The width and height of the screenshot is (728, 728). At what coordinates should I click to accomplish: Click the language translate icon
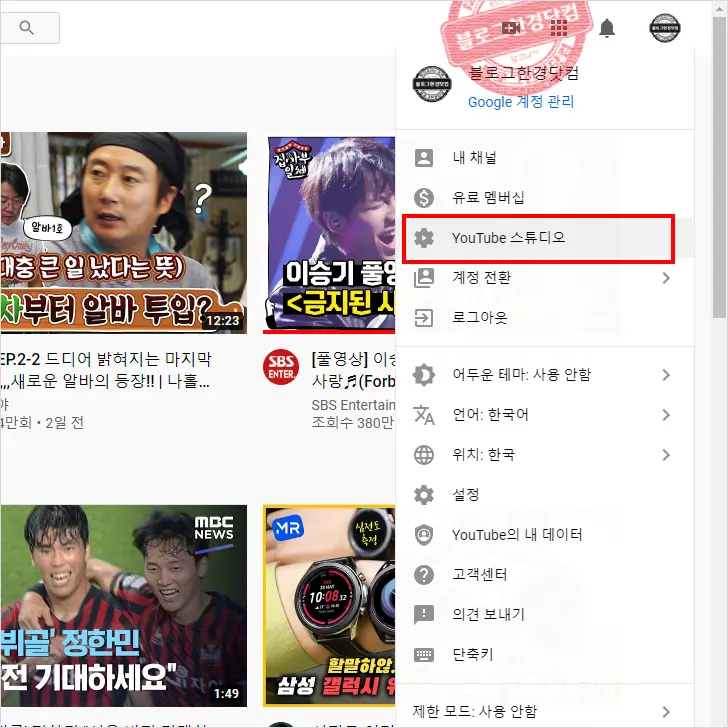[x=423, y=415]
